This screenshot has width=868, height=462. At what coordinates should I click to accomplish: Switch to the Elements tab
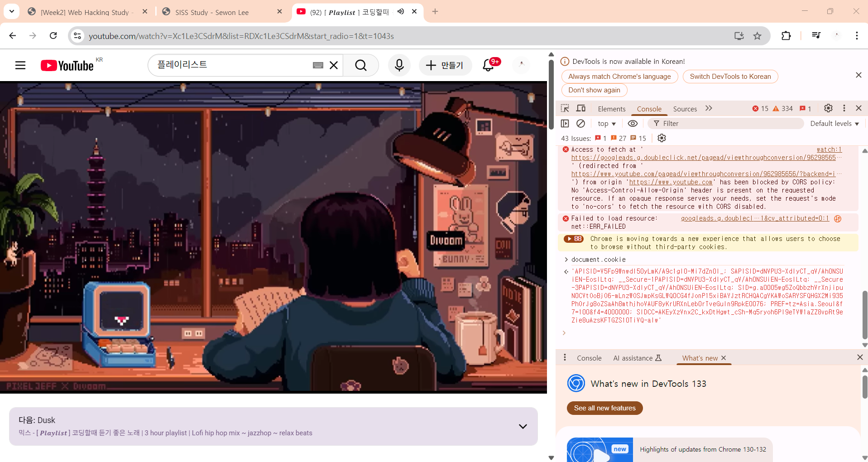click(611, 109)
